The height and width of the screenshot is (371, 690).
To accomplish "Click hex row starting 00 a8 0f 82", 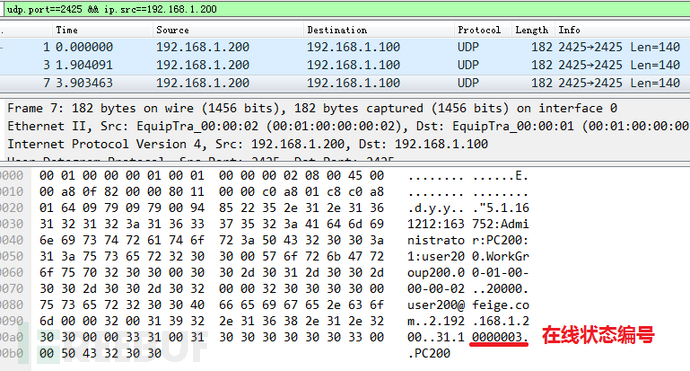I will click(x=211, y=191).
